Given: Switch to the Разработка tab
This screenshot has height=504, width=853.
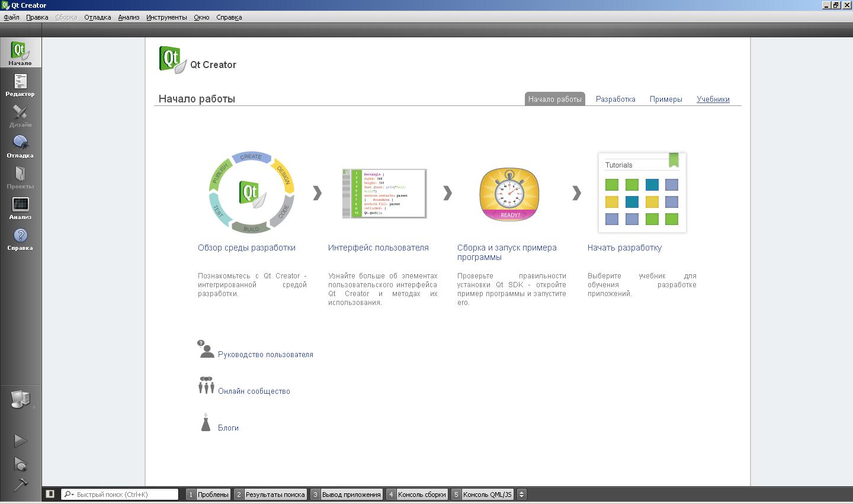Looking at the screenshot, I should 615,99.
